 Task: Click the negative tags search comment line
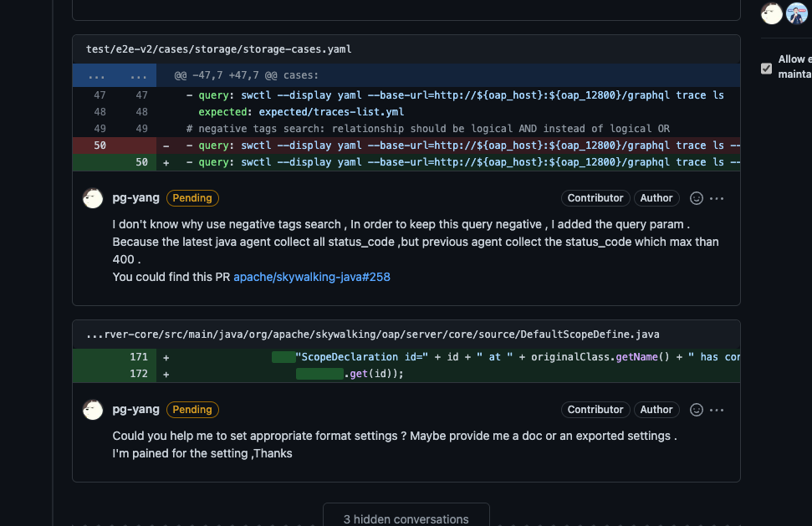click(406, 129)
